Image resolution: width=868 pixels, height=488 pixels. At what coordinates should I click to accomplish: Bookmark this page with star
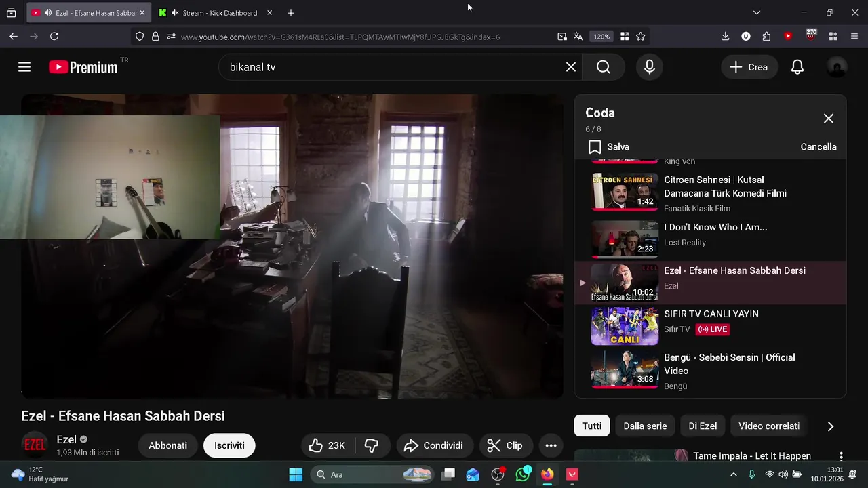point(641,37)
